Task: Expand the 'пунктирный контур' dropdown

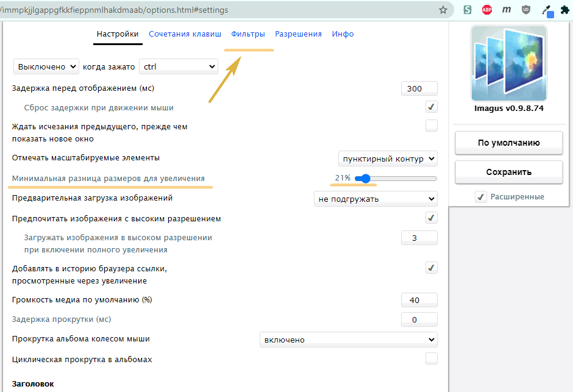Action: 388,159
